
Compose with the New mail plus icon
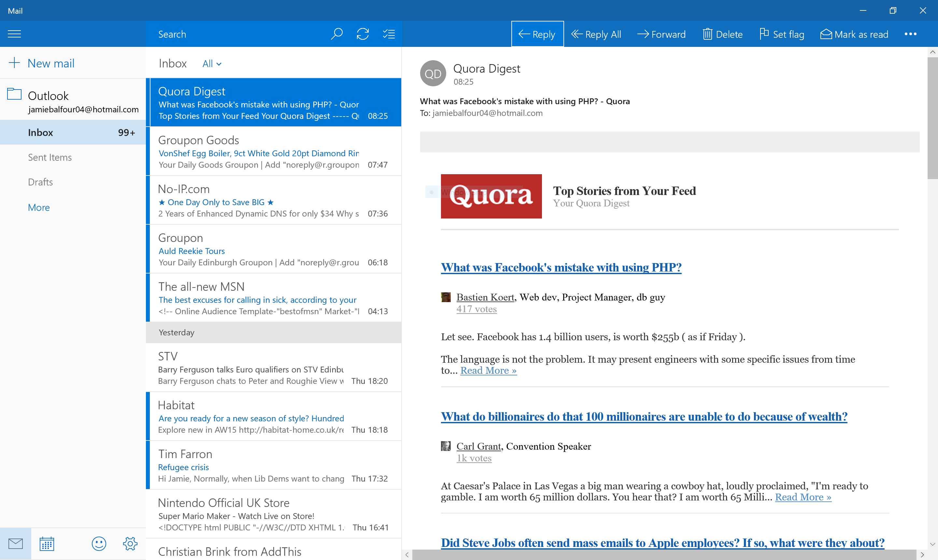(x=14, y=63)
